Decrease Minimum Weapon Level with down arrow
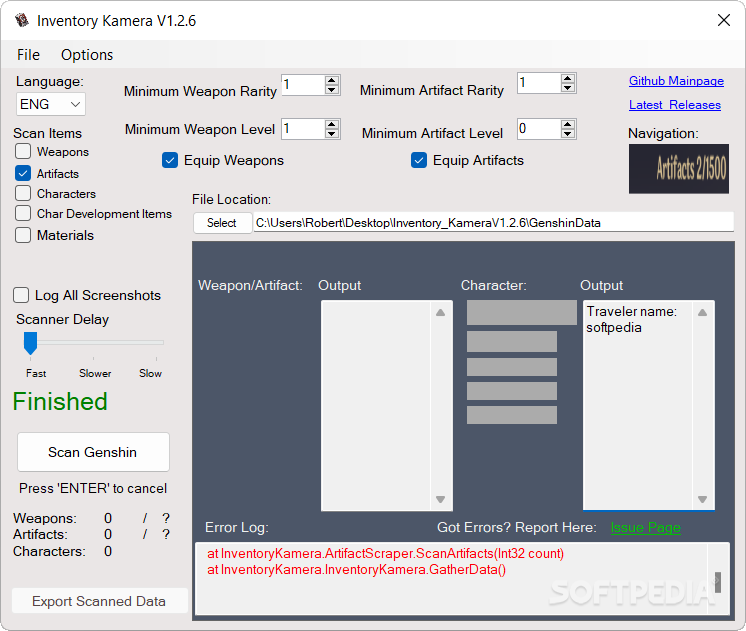Image resolution: width=746 pixels, height=631 pixels. pos(332,134)
